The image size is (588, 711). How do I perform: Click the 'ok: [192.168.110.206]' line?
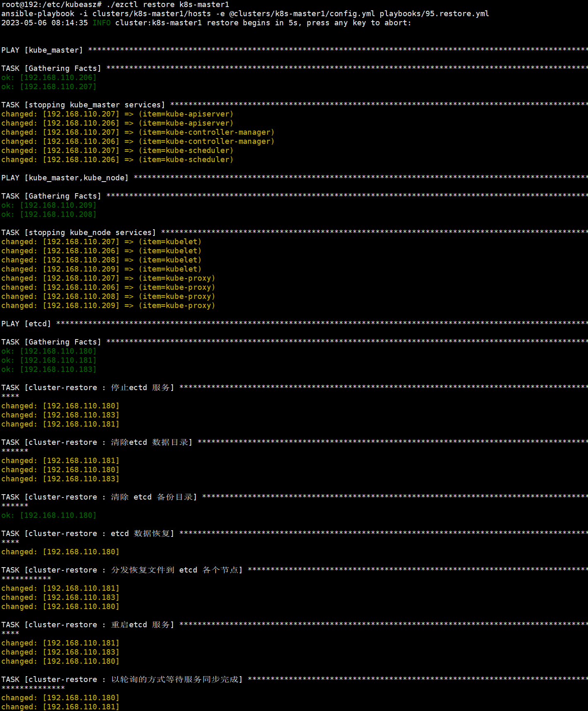point(49,78)
